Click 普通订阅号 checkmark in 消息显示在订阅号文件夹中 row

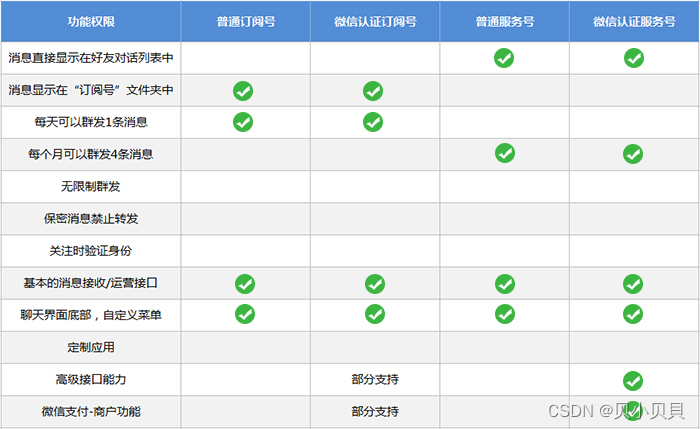(x=243, y=91)
